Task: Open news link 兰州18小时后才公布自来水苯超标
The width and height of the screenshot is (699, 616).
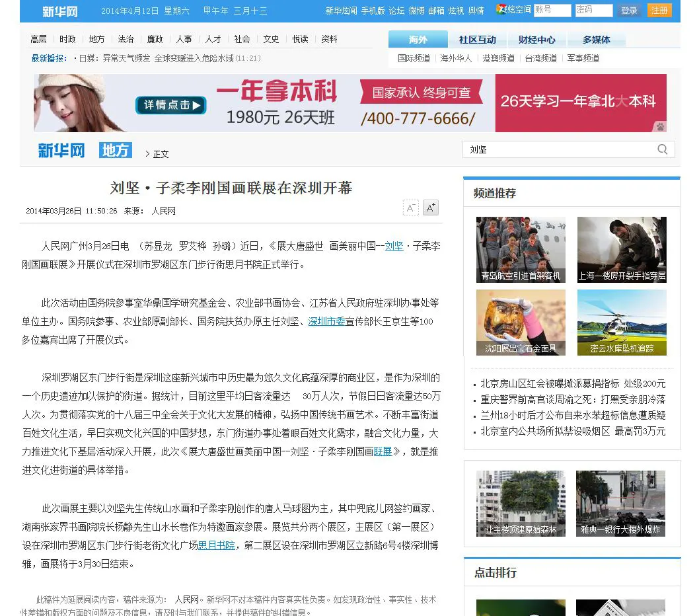Action: [x=573, y=415]
